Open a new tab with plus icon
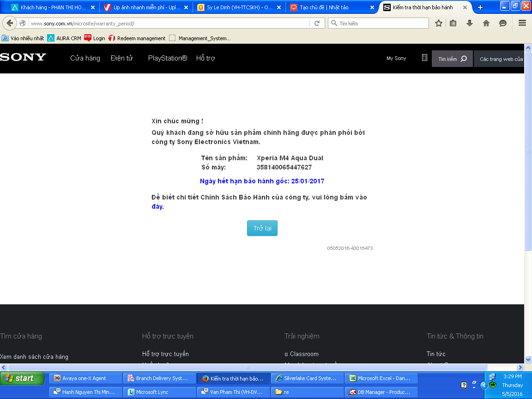 tap(480, 7)
